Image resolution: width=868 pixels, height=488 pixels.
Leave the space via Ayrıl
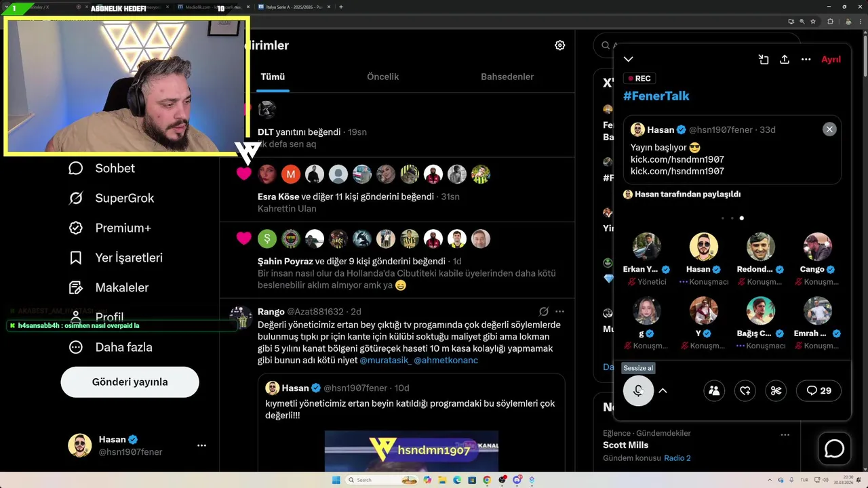831,60
